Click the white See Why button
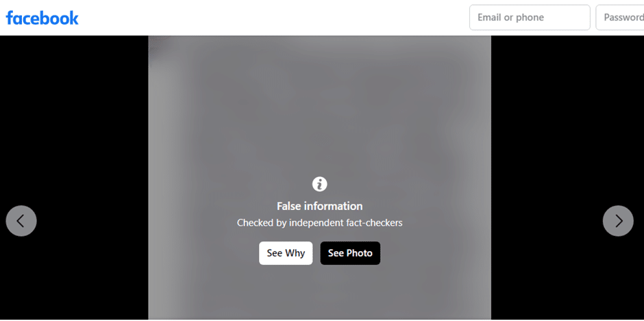 tap(286, 253)
